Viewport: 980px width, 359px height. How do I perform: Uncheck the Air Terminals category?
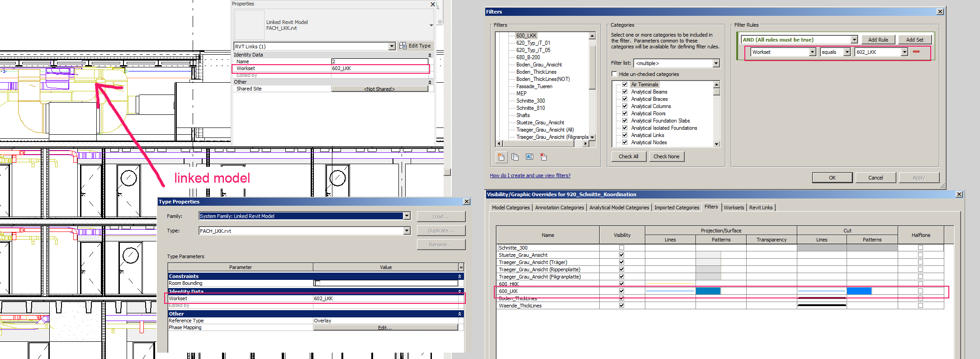(x=625, y=85)
